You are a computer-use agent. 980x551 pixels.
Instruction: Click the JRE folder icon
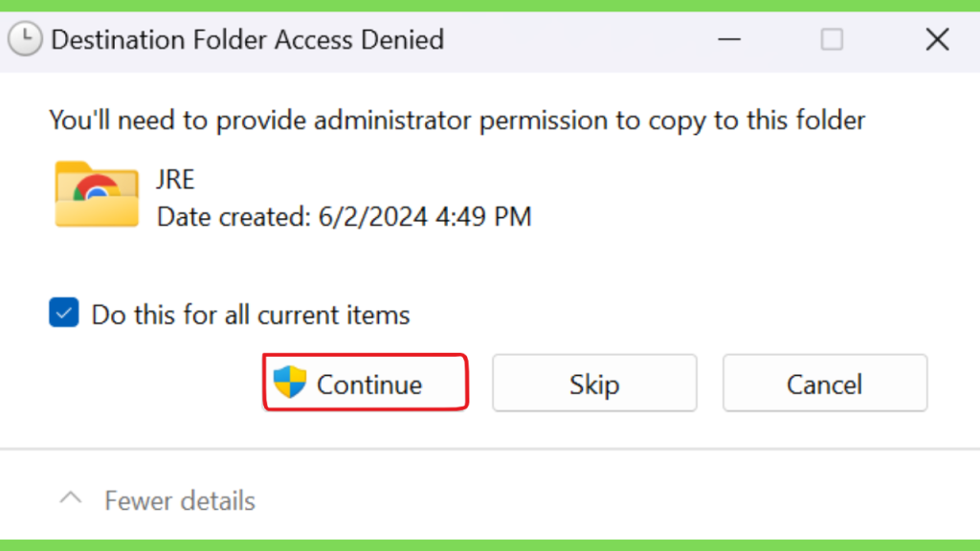[x=97, y=194]
